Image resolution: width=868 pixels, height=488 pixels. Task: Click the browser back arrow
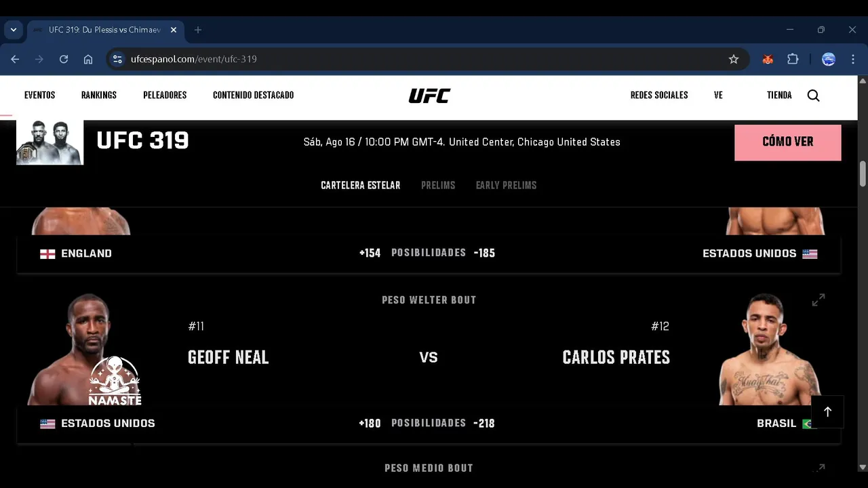(15, 59)
